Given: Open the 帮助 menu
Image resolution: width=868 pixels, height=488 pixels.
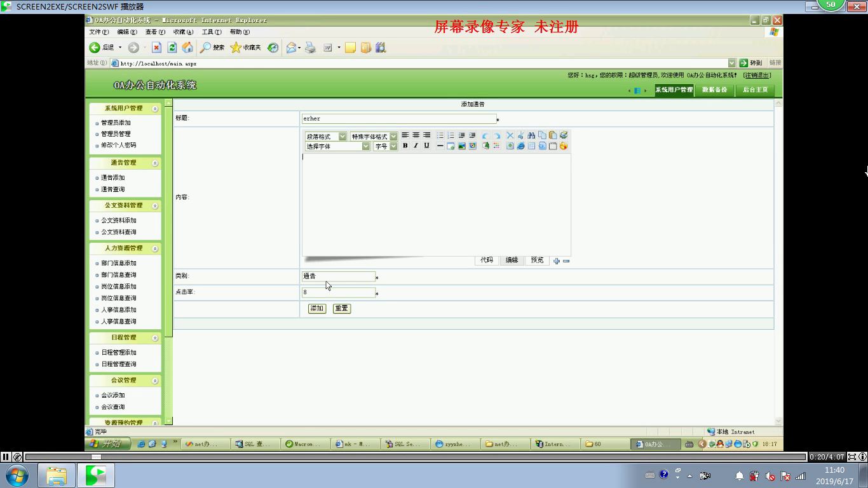Looking at the screenshot, I should 240,32.
